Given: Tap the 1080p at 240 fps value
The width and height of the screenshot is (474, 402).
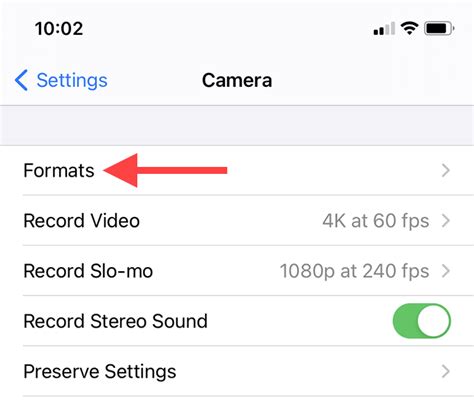Looking at the screenshot, I should (354, 271).
